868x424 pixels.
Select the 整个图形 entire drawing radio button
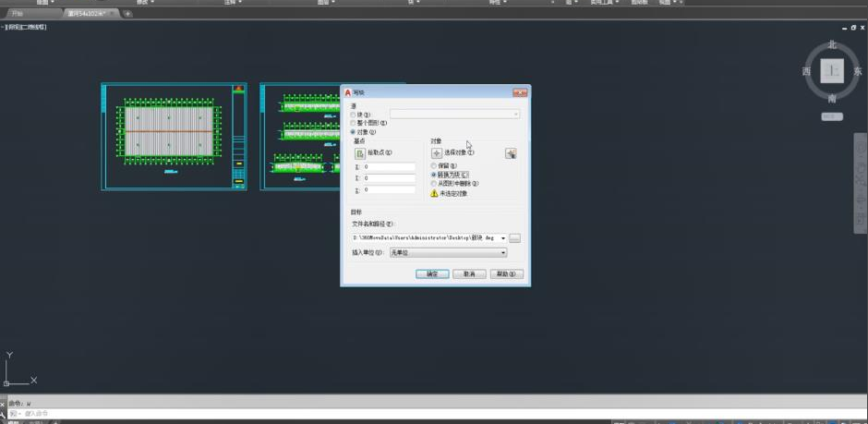pos(353,123)
